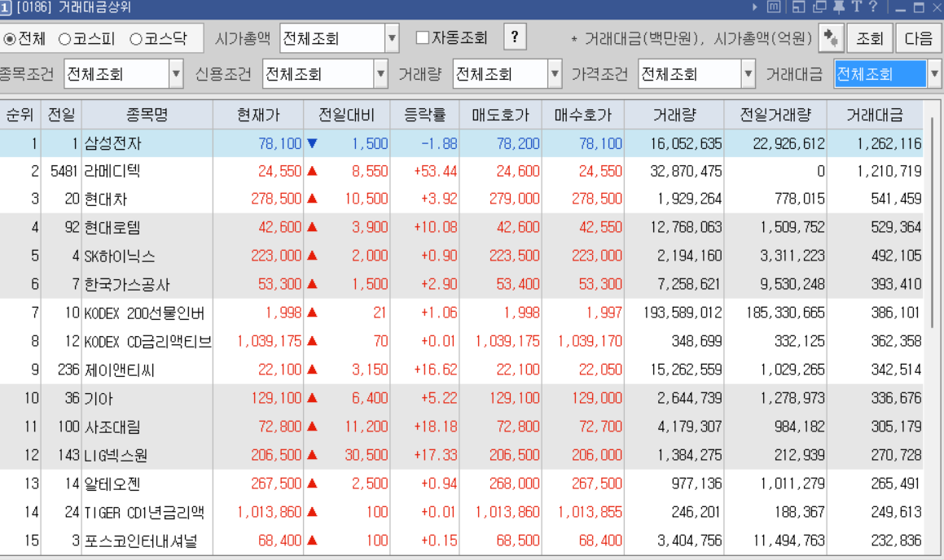Click the overlapping windows icon in title bar
The image size is (944, 560).
[819, 7]
